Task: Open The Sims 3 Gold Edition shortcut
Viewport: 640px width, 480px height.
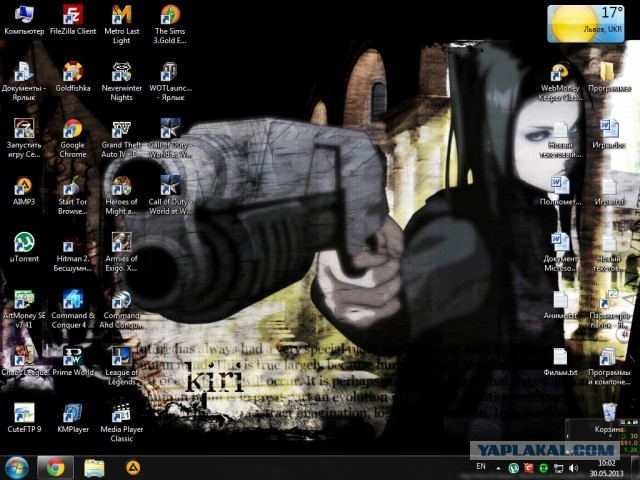Action: coord(169,16)
